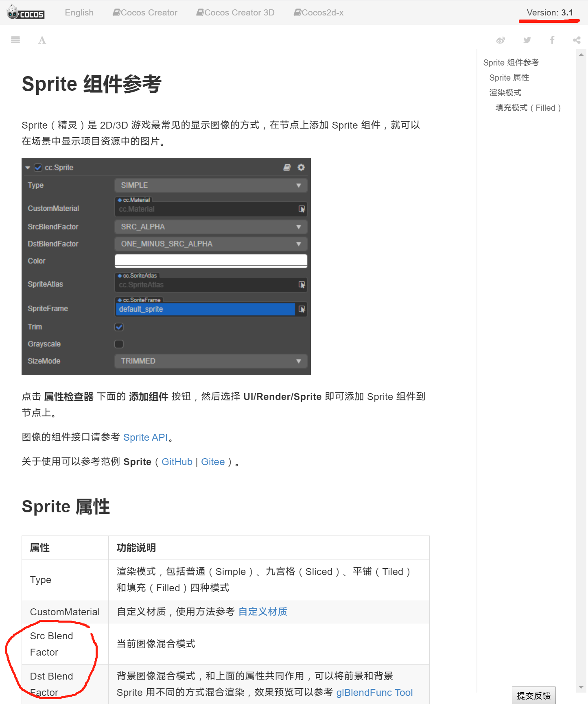Open the DstBlendFactor dropdown
Screen dimensions: 588x704
tap(211, 244)
